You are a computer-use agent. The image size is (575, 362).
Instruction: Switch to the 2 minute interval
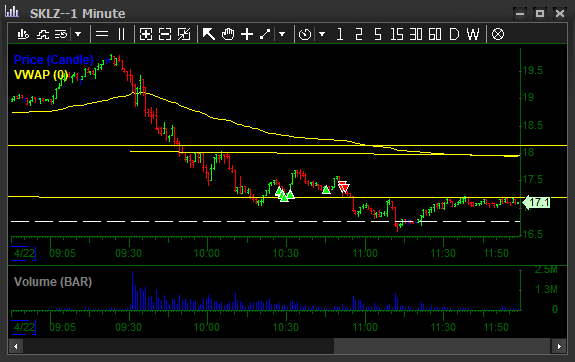(x=359, y=34)
